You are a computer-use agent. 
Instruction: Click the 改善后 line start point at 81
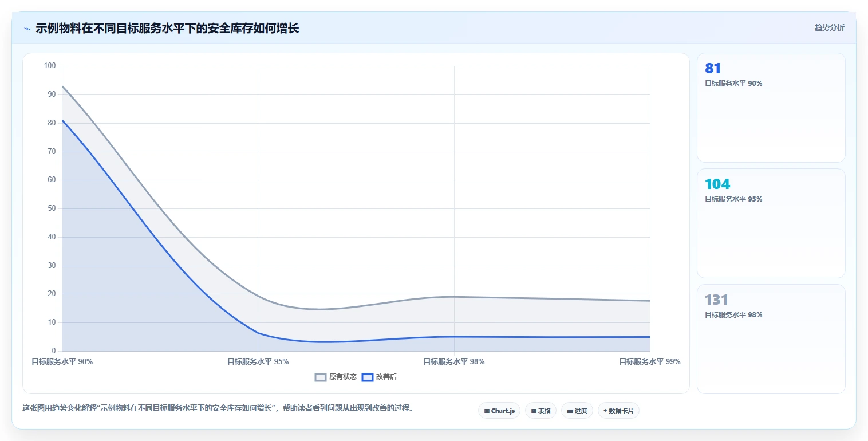(62, 120)
